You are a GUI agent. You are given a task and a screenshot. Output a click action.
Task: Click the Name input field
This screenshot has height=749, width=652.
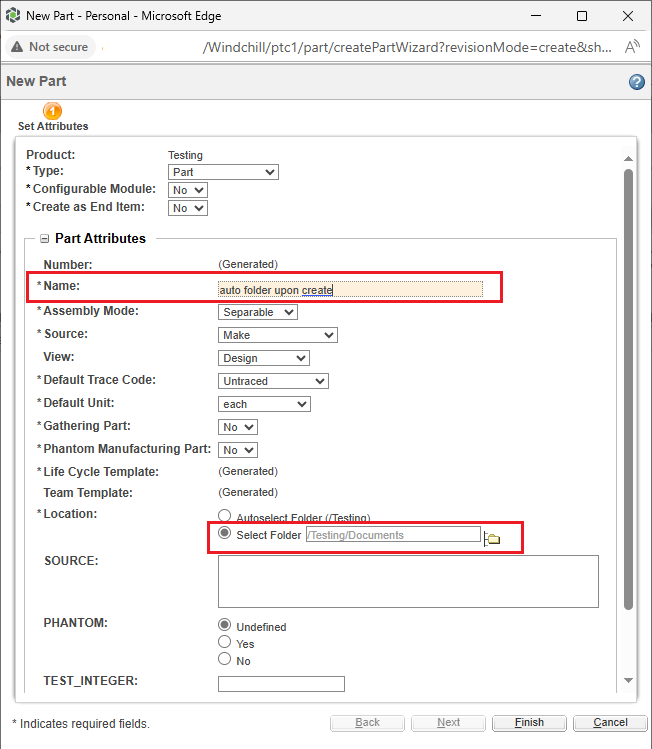[x=350, y=289]
